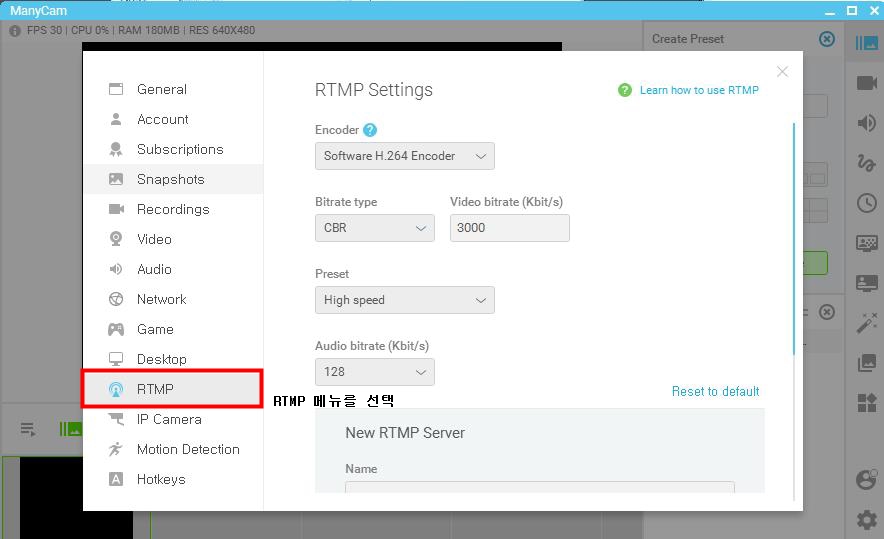Open Subscriptions settings category
This screenshot has width=884, height=539.
(x=173, y=149)
